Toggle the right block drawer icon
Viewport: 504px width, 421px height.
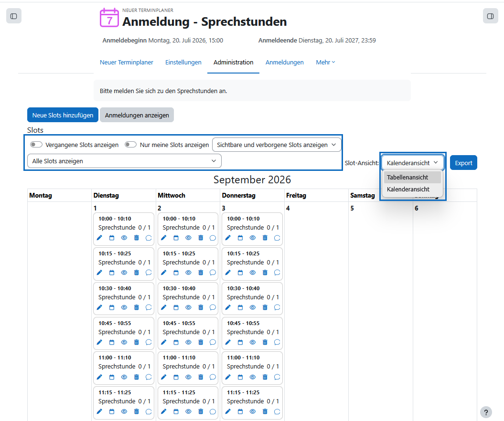coord(490,16)
